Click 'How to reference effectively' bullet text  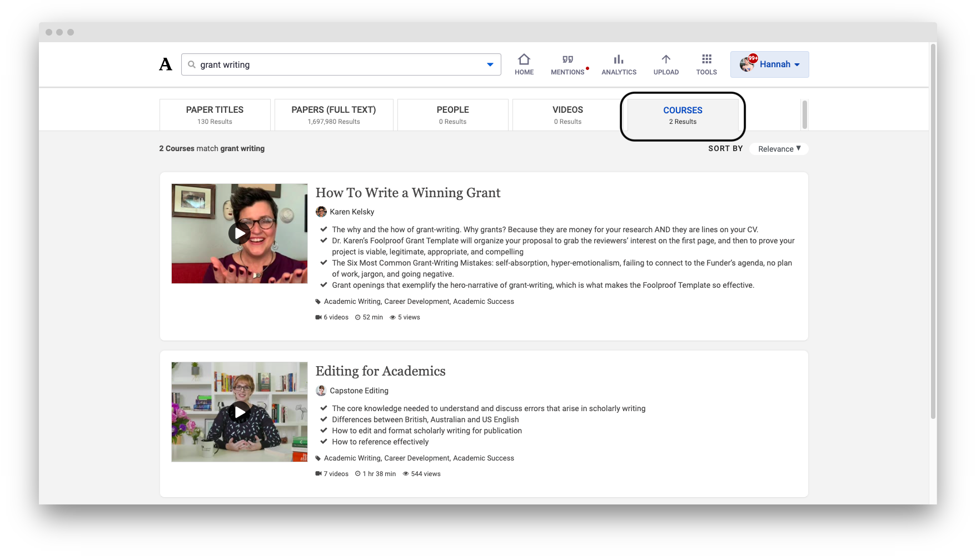coord(380,442)
